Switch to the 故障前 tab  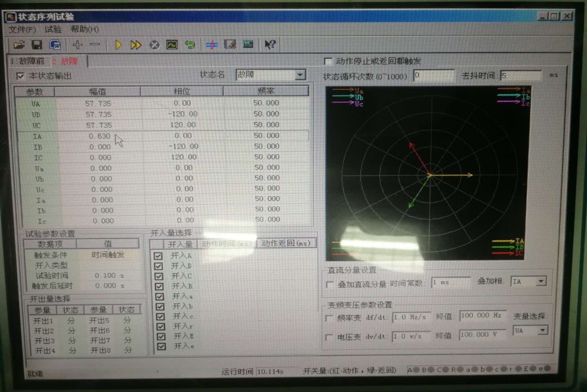click(x=28, y=61)
